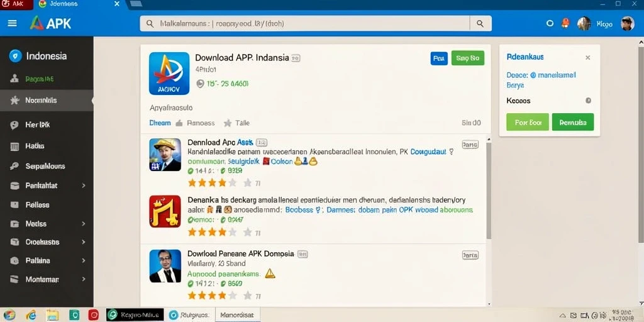The width and height of the screenshot is (644, 322).
Task: Click the far-right profile avatar
Action: click(628, 23)
